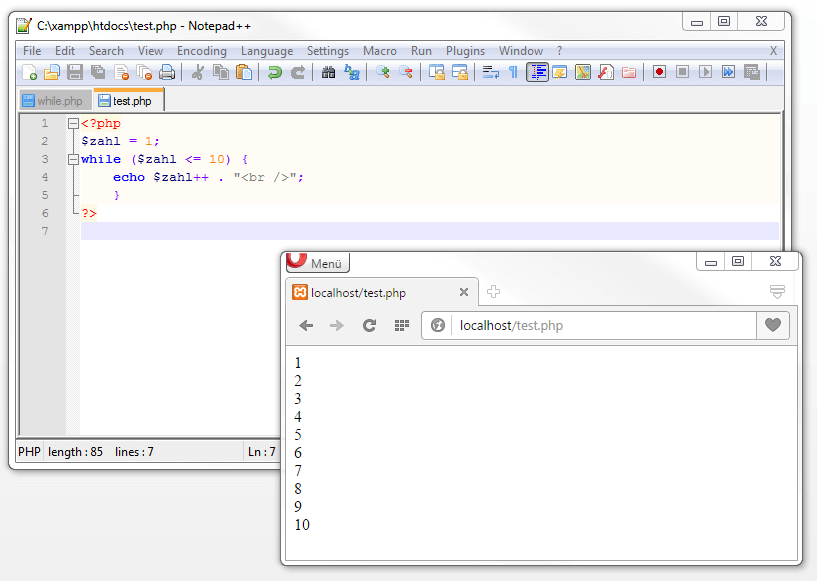Viewport: 817px width, 581px height.
Task: Toggle synchronized vertical scrolling icon
Action: pos(437,72)
